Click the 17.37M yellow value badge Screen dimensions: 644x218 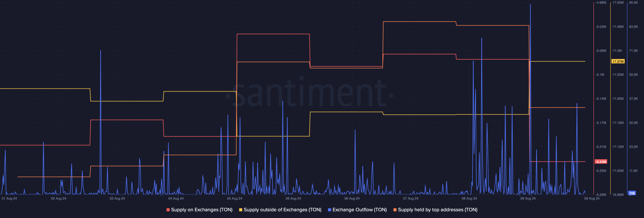pyautogui.click(x=618, y=61)
